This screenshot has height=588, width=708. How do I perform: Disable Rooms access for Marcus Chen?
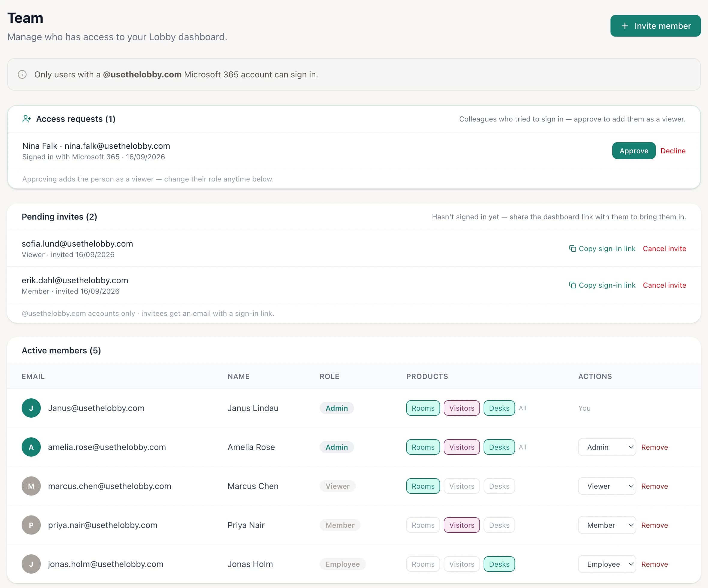pyautogui.click(x=423, y=486)
